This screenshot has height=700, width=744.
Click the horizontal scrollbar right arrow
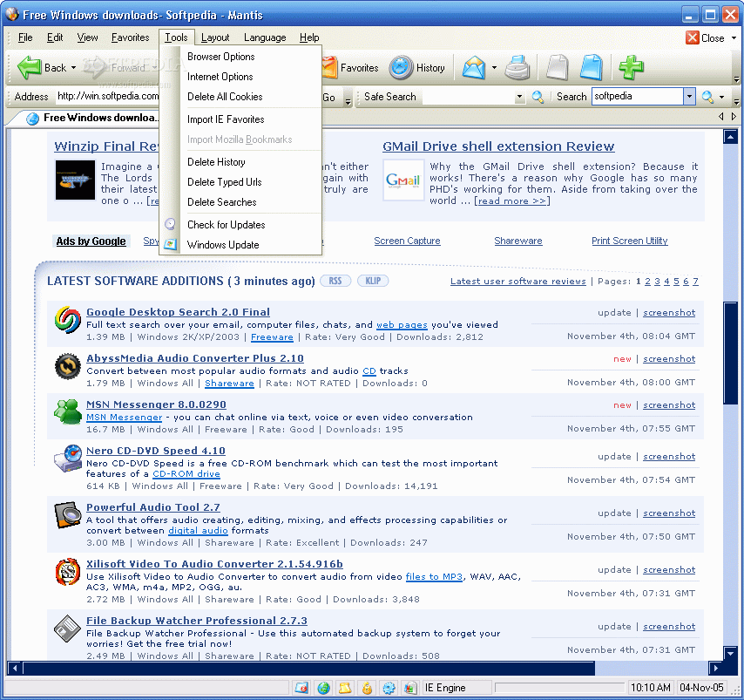pyautogui.click(x=715, y=668)
